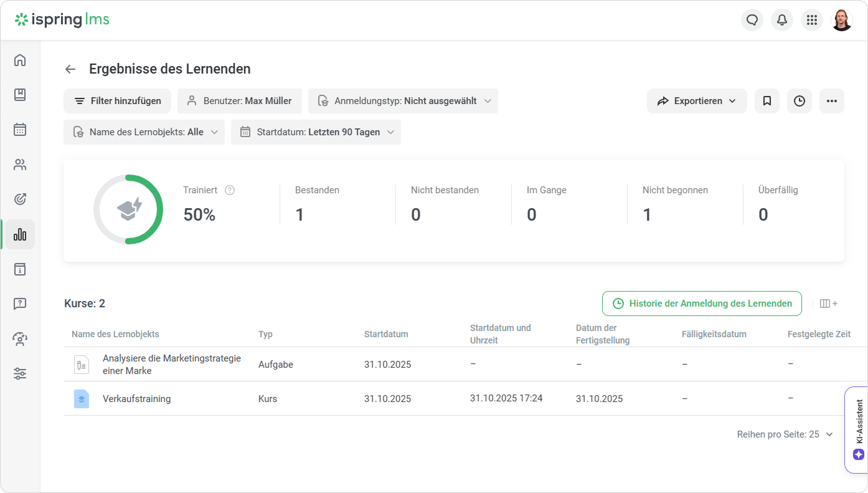Screen dimensions: 868x493
Task: Open the calendar section in sidebar
Action: (20, 130)
